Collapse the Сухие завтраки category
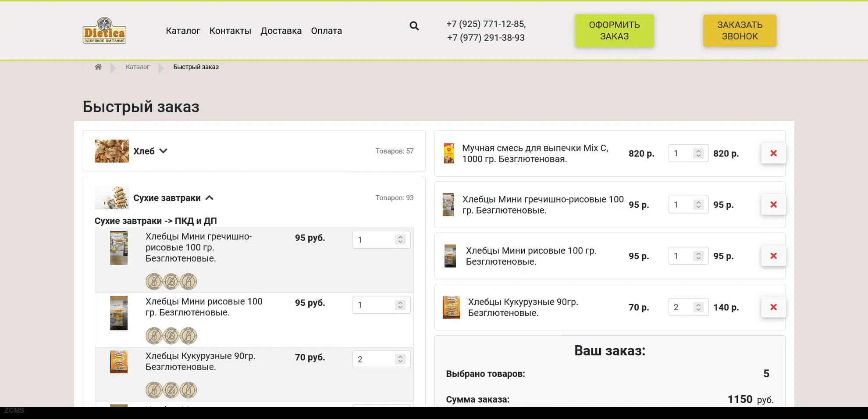This screenshot has height=419, width=868. pos(210,198)
